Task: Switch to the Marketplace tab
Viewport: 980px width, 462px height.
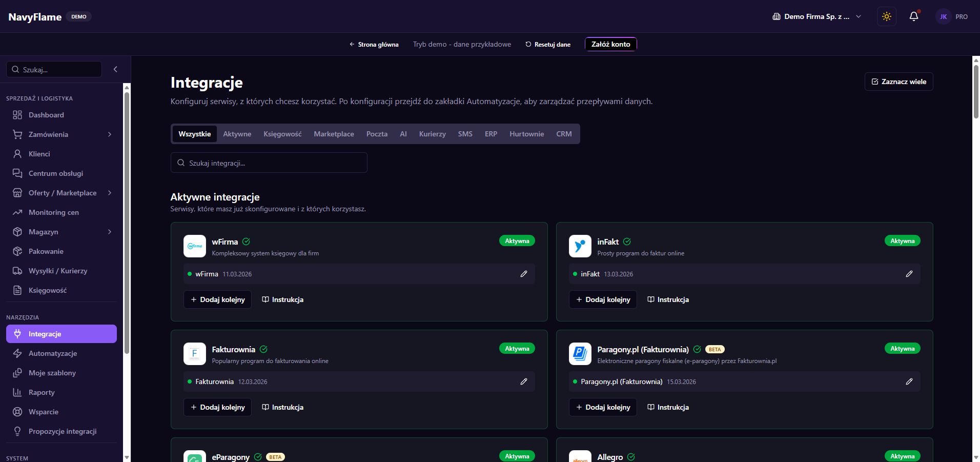Action: coord(334,134)
